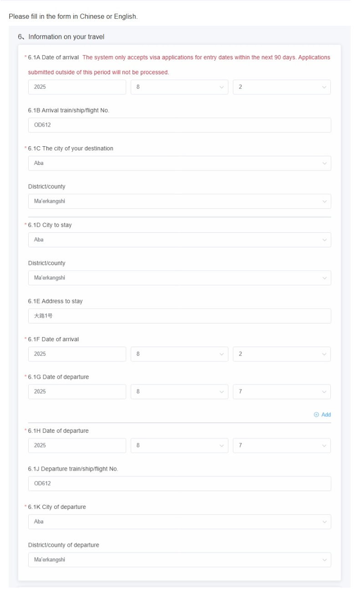Expand District/county dropdown under destination city

pyautogui.click(x=179, y=201)
